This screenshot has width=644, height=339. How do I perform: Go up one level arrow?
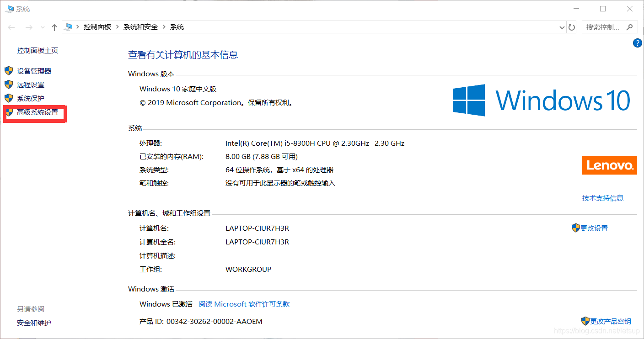point(54,27)
